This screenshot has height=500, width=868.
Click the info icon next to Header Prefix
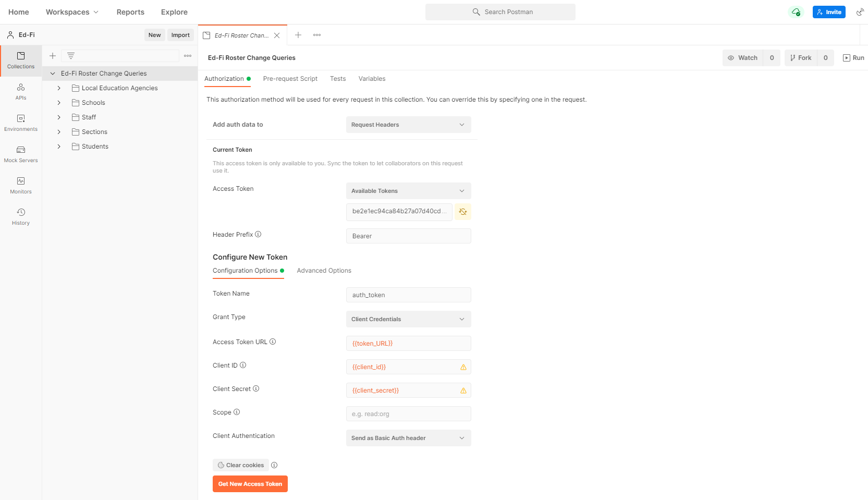258,234
